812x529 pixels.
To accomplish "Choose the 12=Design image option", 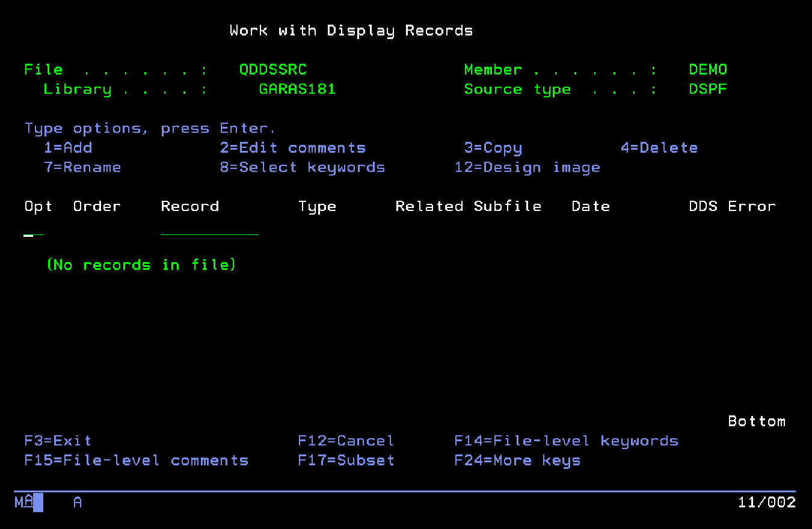I will coord(527,167).
